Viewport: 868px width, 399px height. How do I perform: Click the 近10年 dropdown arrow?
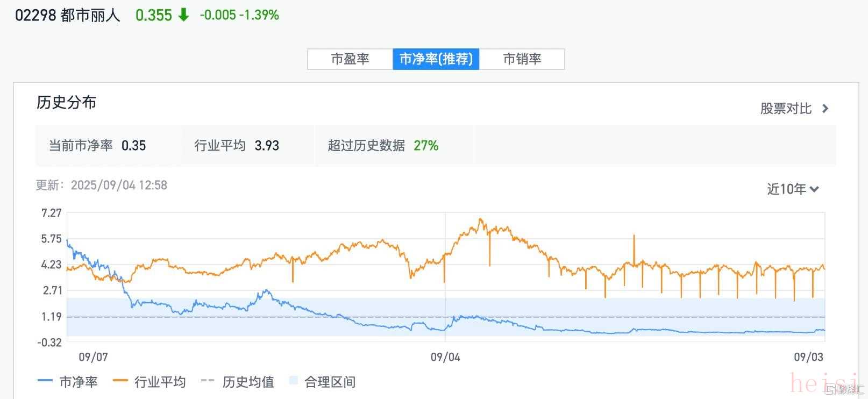tap(814, 189)
